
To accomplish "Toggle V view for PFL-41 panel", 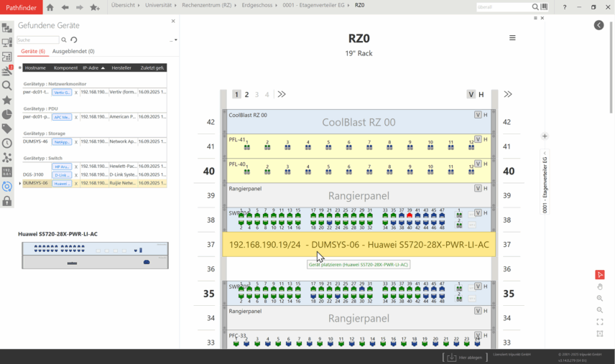I will [x=478, y=139].
